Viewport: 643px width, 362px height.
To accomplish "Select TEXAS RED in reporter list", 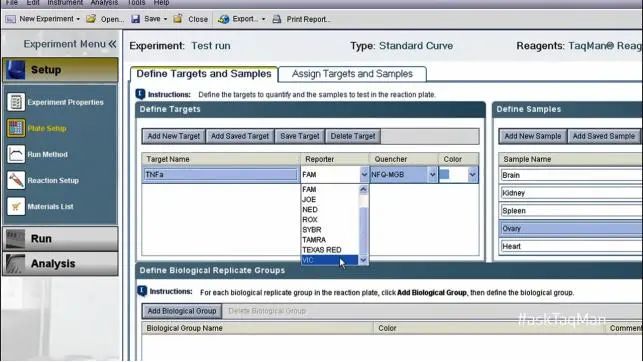I will click(322, 250).
